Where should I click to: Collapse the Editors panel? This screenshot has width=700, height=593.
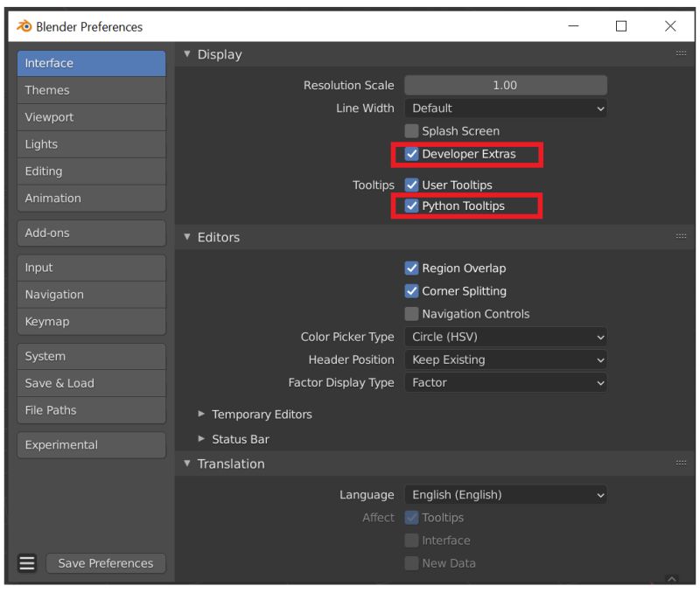[187, 237]
